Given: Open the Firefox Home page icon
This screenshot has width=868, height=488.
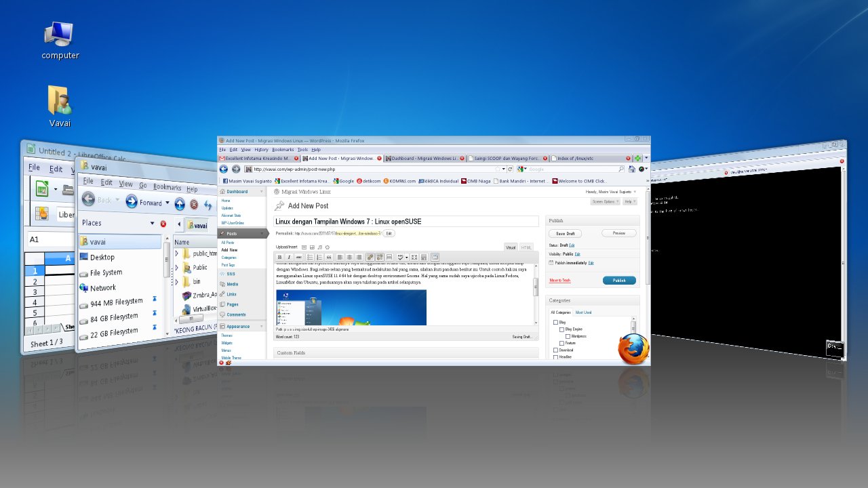Looking at the screenshot, I should [x=631, y=169].
